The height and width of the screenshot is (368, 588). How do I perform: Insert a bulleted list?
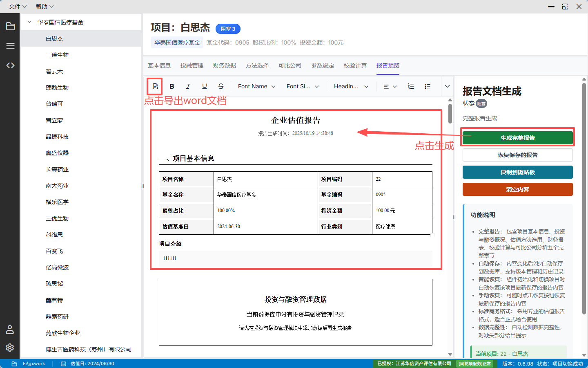click(427, 86)
